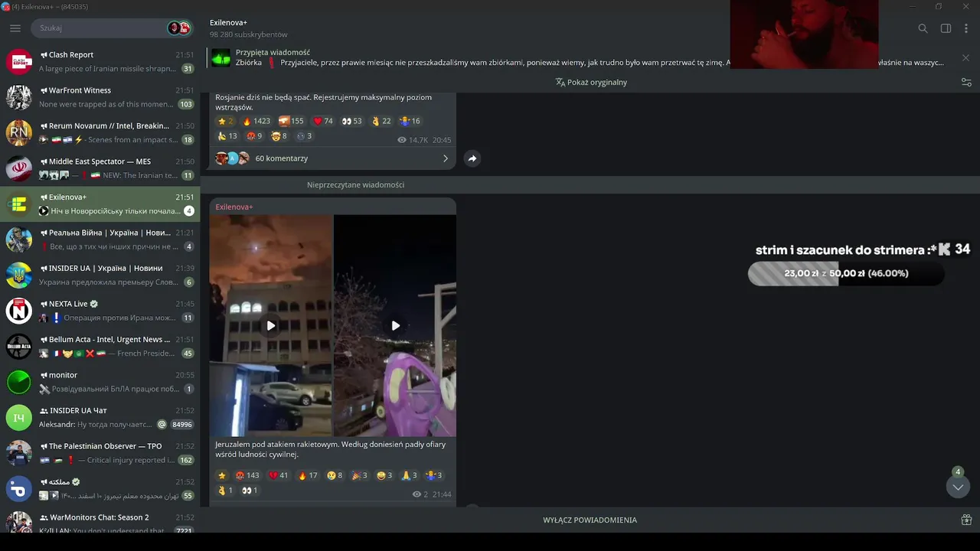The image size is (980, 551).
Task: Select the Exilenova+ chat in list
Action: pos(100,204)
